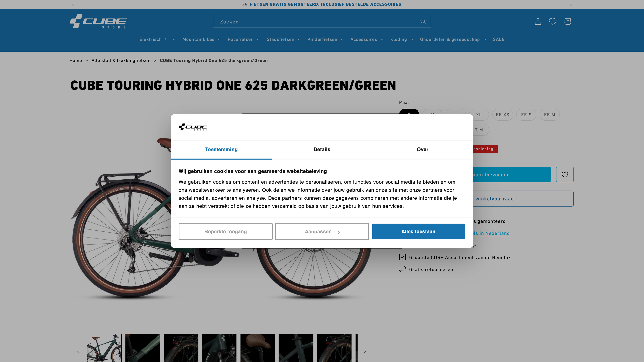The width and height of the screenshot is (644, 362).
Task: Select size EE M option
Action: [x=550, y=115]
